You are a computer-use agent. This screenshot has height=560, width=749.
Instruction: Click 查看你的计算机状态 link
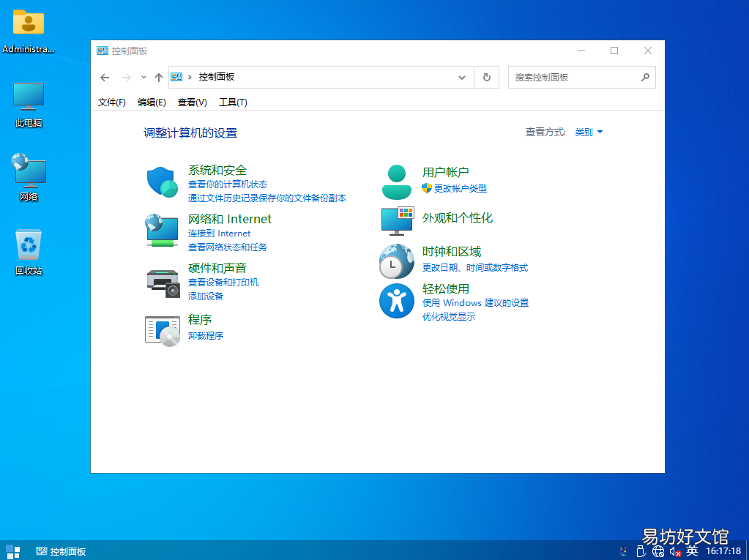coord(228,184)
